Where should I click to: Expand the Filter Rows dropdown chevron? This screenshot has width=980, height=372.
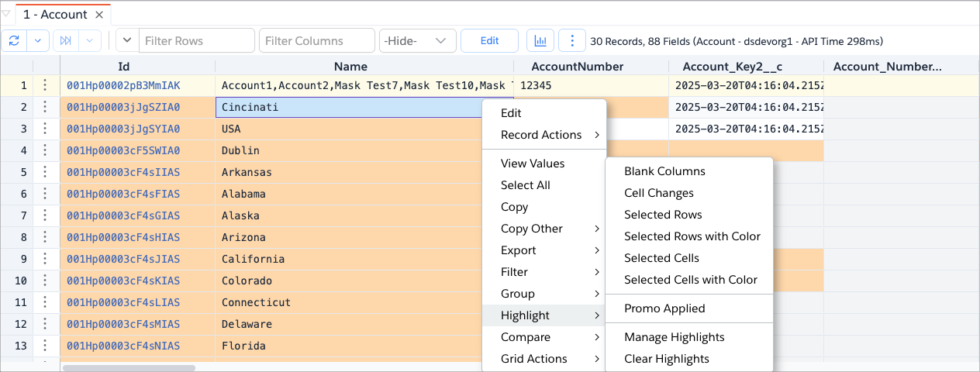click(x=127, y=40)
